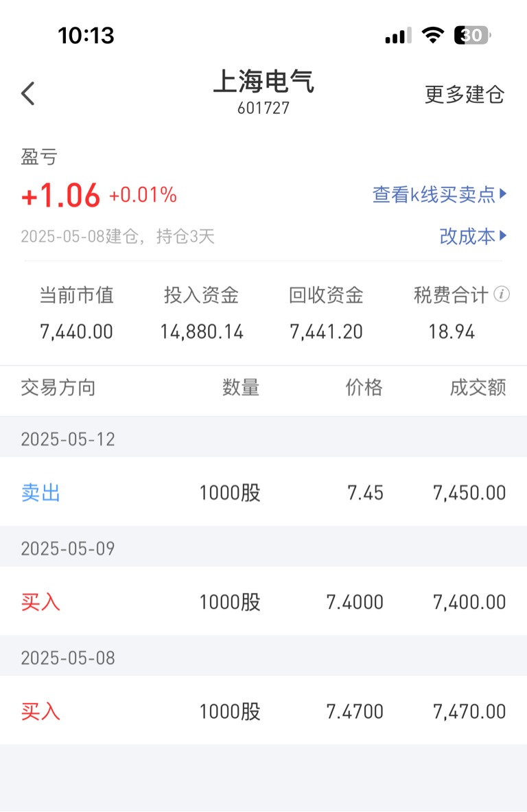Tap 买入 in the 7.4000 row

pyautogui.click(x=40, y=602)
